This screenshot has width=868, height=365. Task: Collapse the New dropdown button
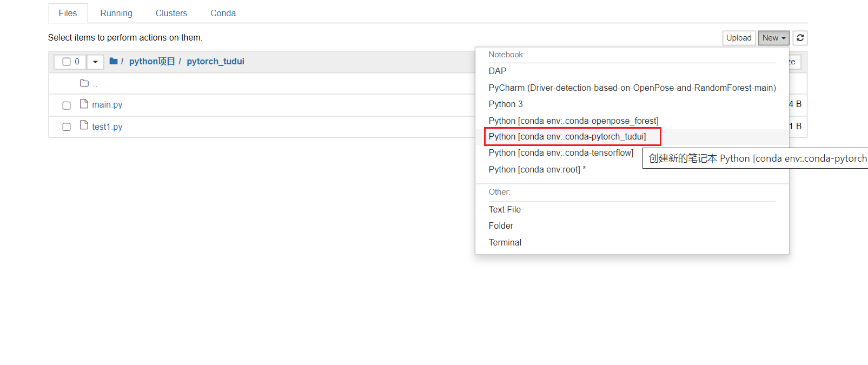click(773, 38)
